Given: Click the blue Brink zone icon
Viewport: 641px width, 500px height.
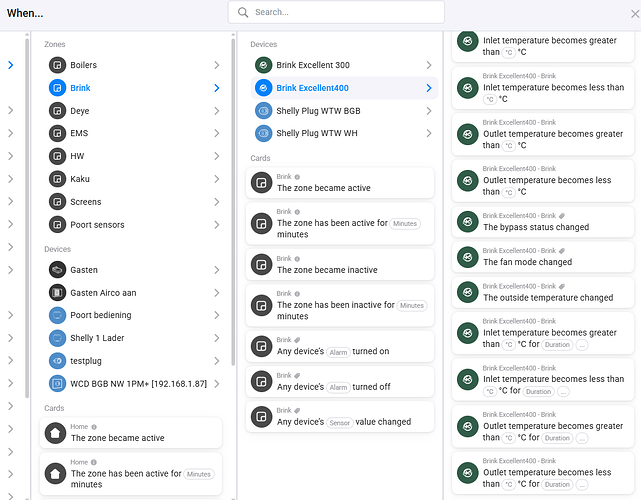Looking at the screenshot, I should tap(57, 88).
